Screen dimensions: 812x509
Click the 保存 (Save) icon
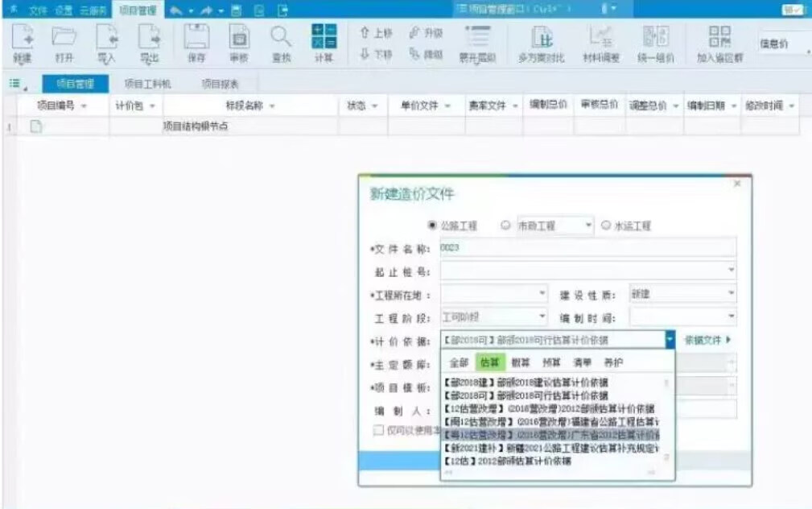[x=196, y=37]
